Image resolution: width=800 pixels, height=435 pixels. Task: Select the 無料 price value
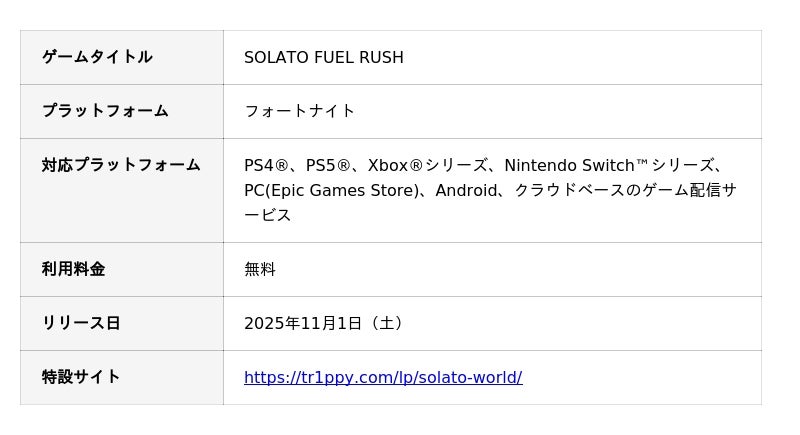pyautogui.click(x=260, y=269)
